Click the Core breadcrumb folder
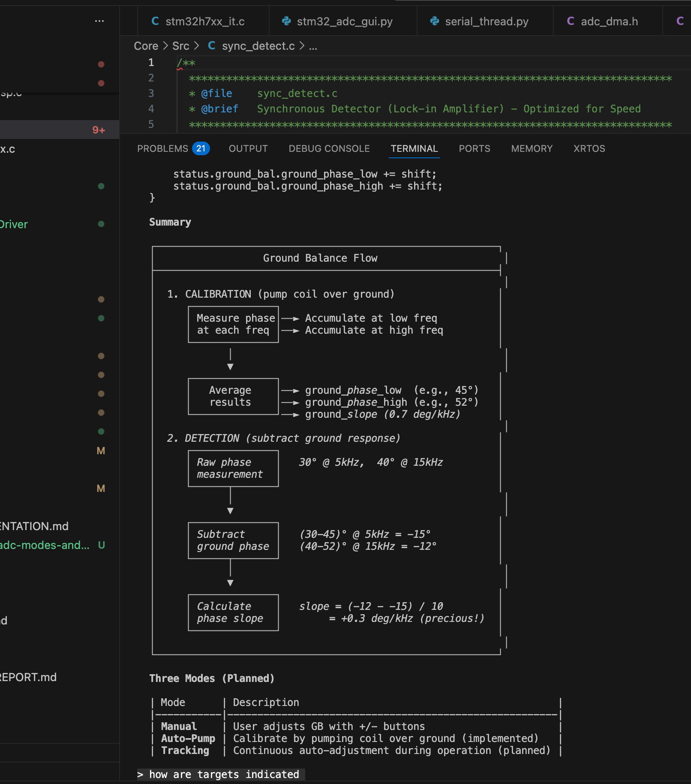The height and width of the screenshot is (784, 691). click(x=146, y=46)
